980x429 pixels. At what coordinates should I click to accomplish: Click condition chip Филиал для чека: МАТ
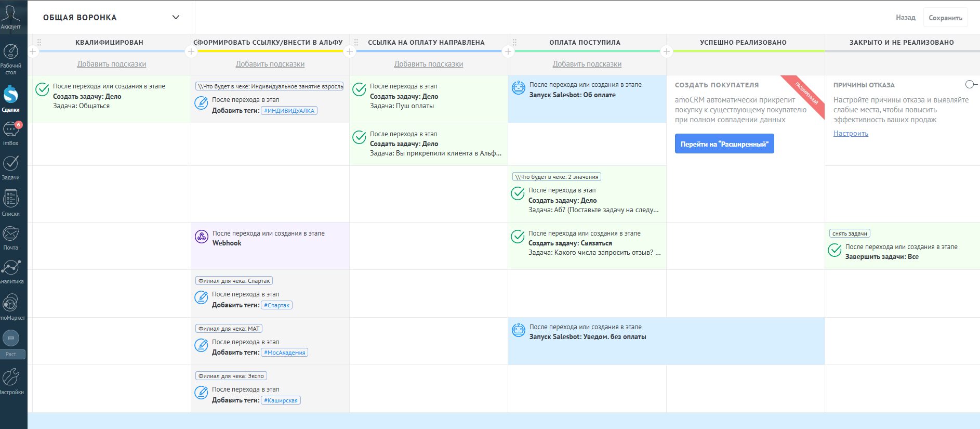coord(229,329)
